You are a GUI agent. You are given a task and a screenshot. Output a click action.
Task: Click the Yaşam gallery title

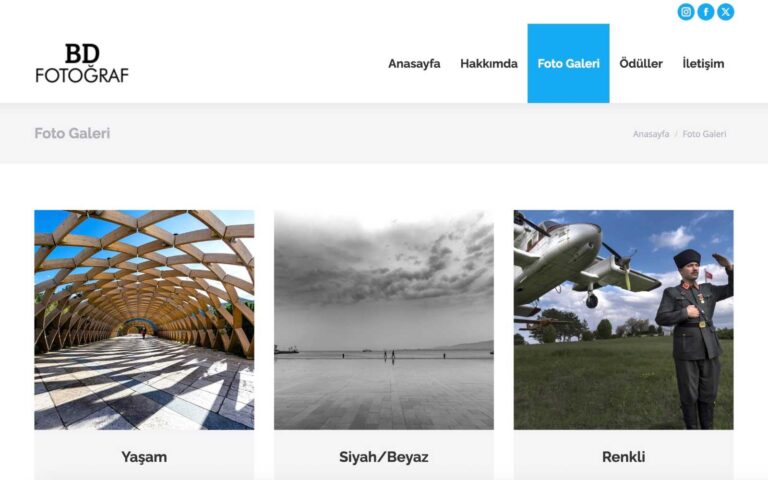click(144, 457)
